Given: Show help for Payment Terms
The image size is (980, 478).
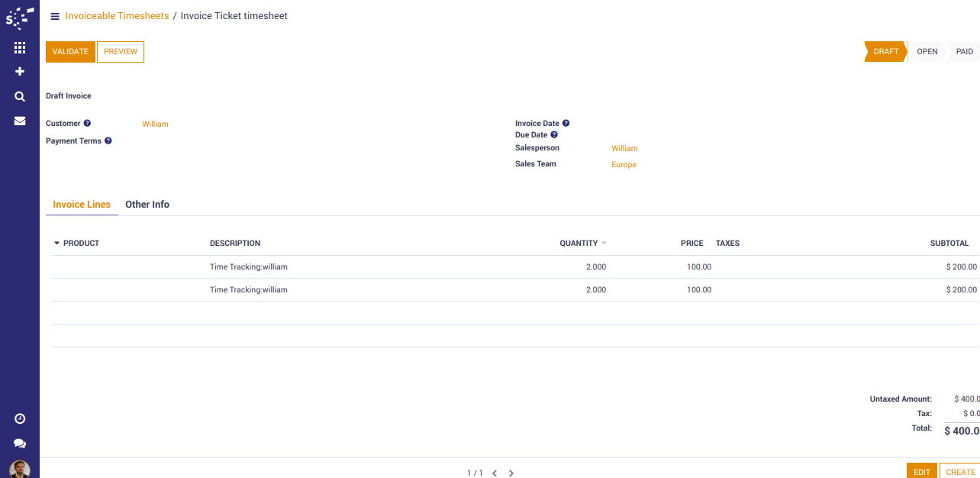Looking at the screenshot, I should (x=108, y=140).
